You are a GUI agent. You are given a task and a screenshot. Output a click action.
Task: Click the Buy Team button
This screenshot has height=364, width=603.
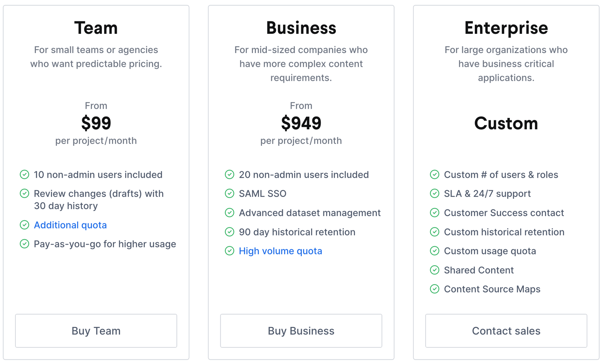pos(96,331)
